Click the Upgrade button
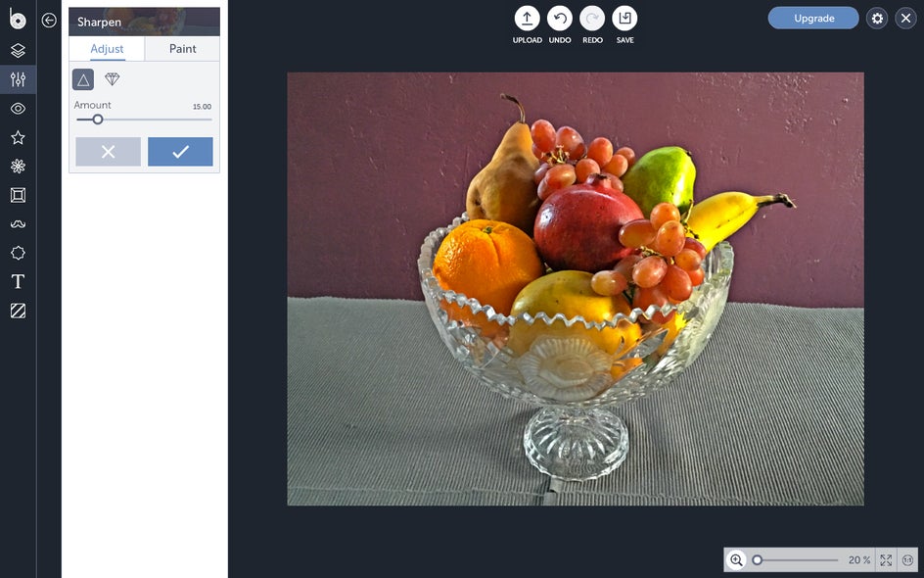 [813, 19]
